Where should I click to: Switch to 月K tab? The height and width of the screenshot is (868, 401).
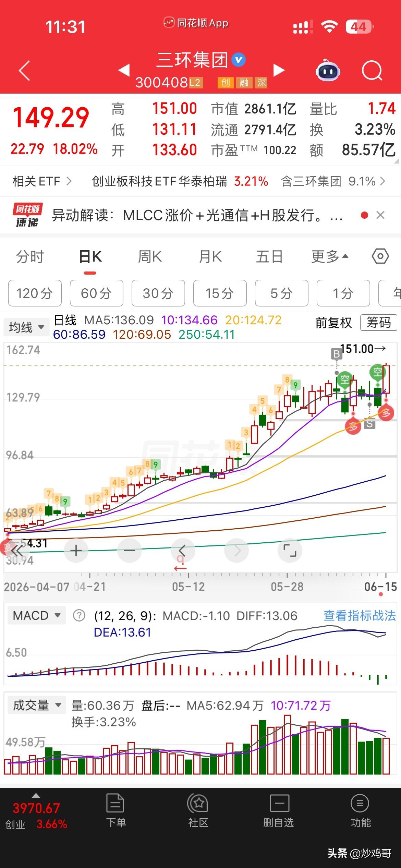coord(210,256)
